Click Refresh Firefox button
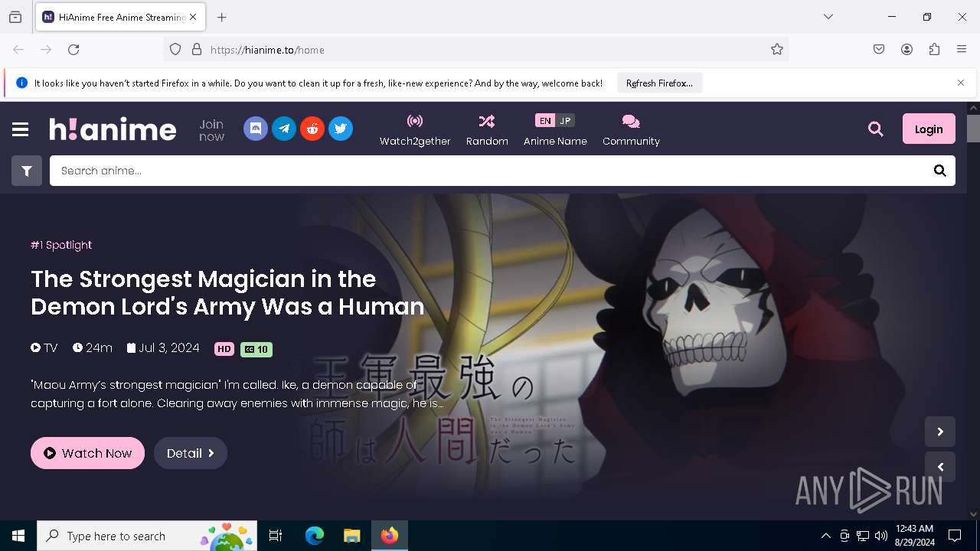 click(659, 83)
